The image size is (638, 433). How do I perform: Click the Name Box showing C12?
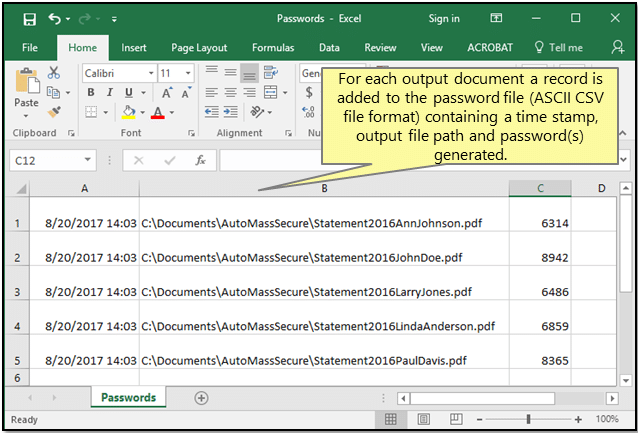coord(53,161)
